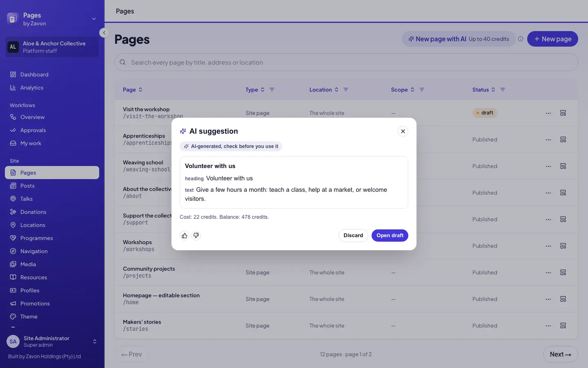Sort the table by Type
This screenshot has width=588, height=368.
[255, 90]
